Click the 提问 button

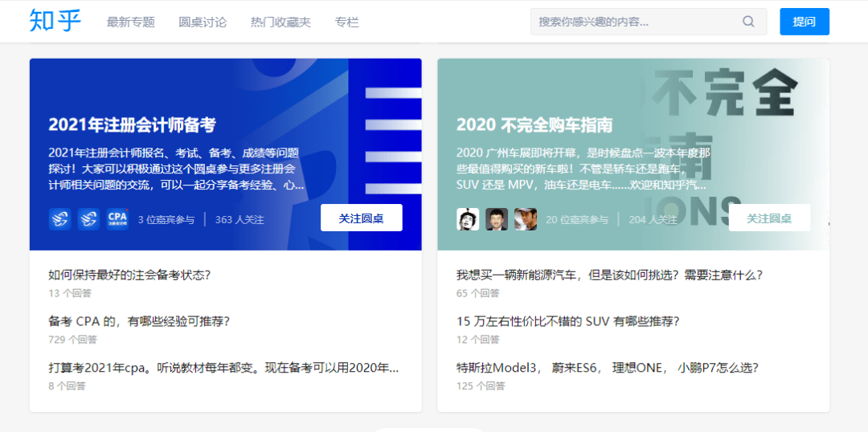point(805,22)
